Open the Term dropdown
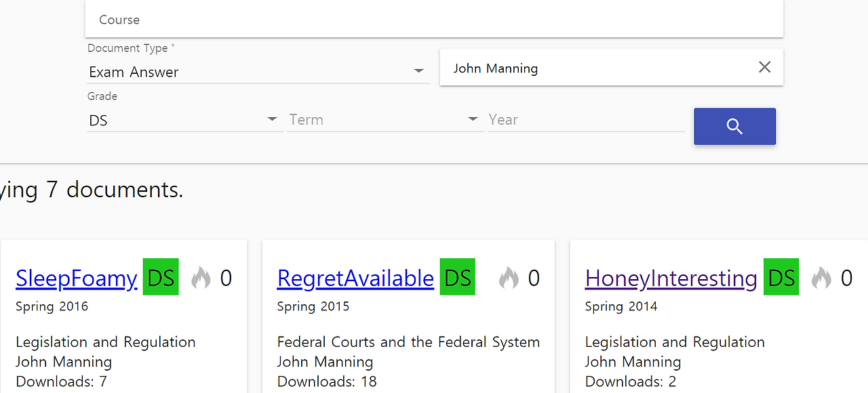 [x=384, y=120]
